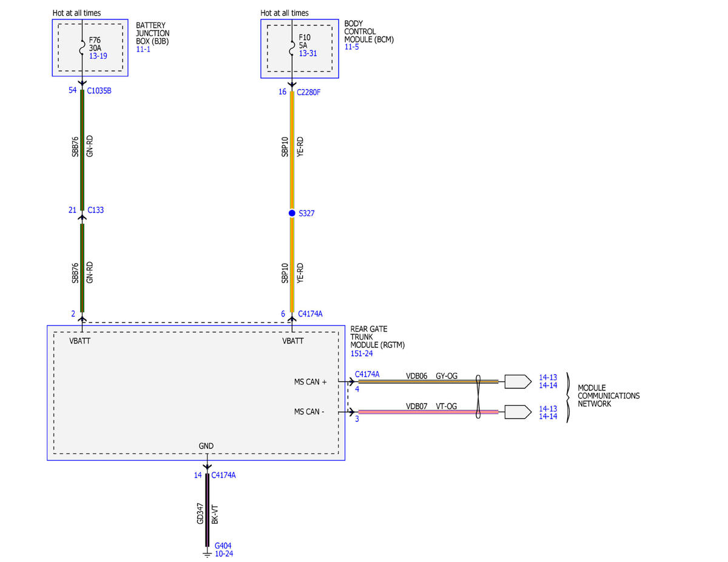
Task: Open the 13-31 fuse reference link
Action: tap(308, 53)
